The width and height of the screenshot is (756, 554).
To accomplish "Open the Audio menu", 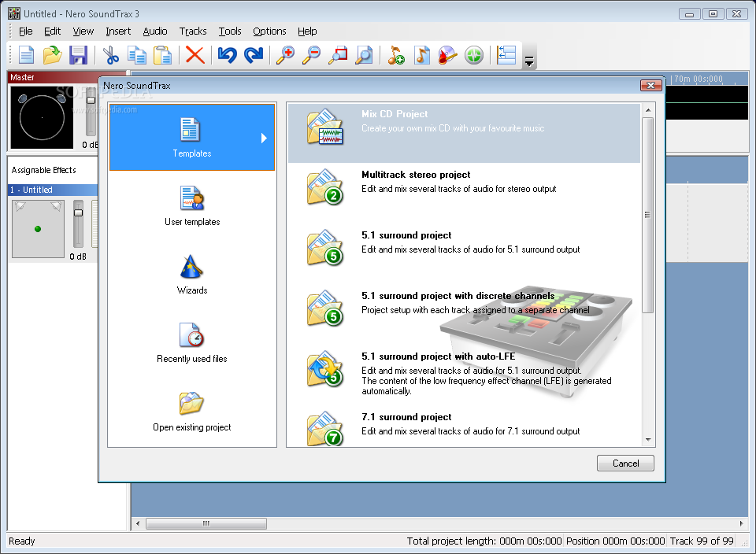I will 155,31.
